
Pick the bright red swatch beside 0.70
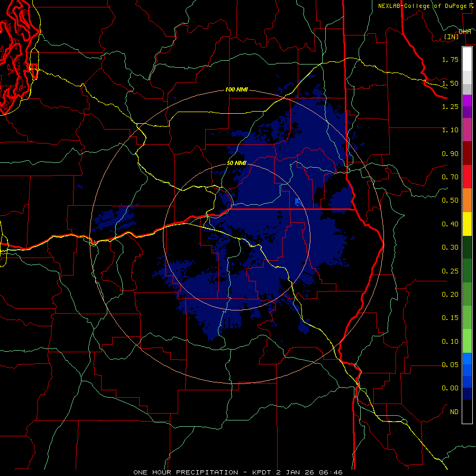(x=467, y=177)
